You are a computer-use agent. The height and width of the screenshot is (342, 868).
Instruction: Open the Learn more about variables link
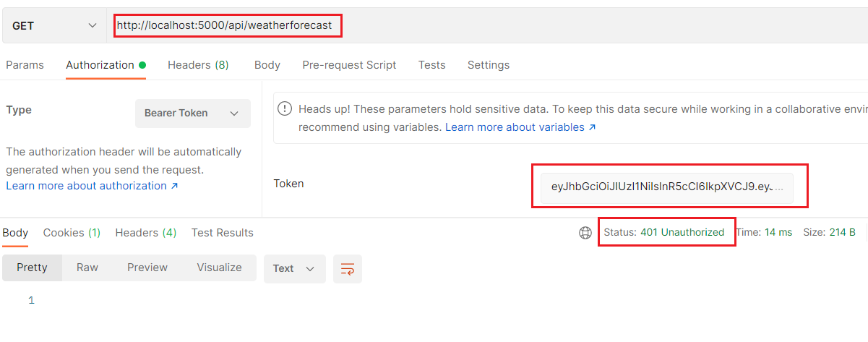click(520, 127)
